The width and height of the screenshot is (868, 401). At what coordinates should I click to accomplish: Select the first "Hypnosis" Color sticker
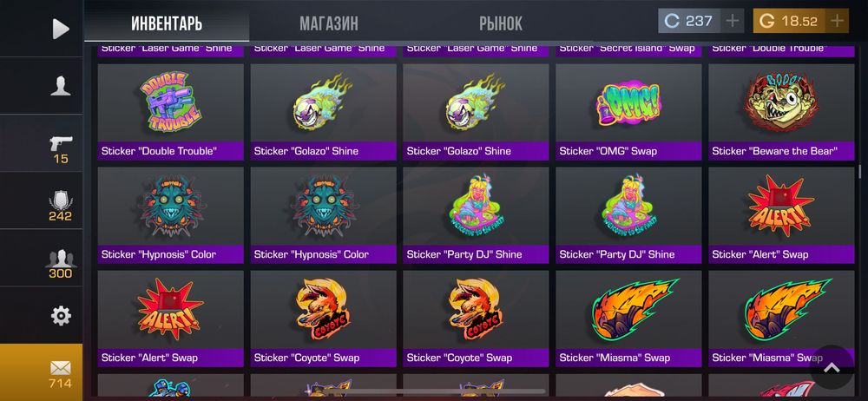coord(170,215)
